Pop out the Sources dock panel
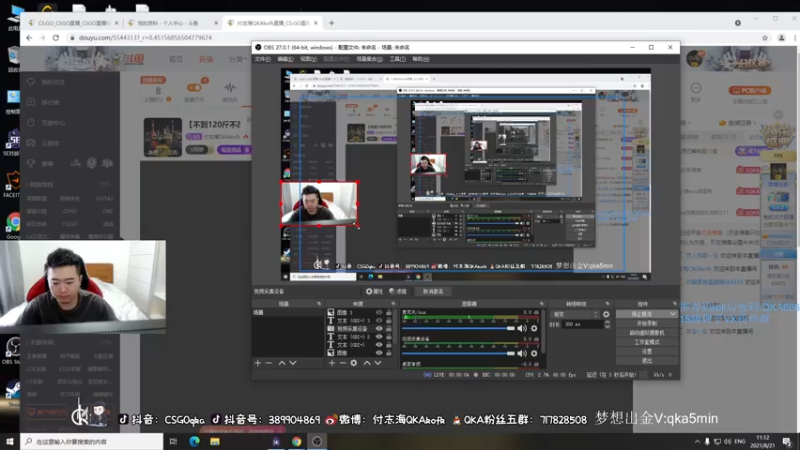 click(393, 304)
